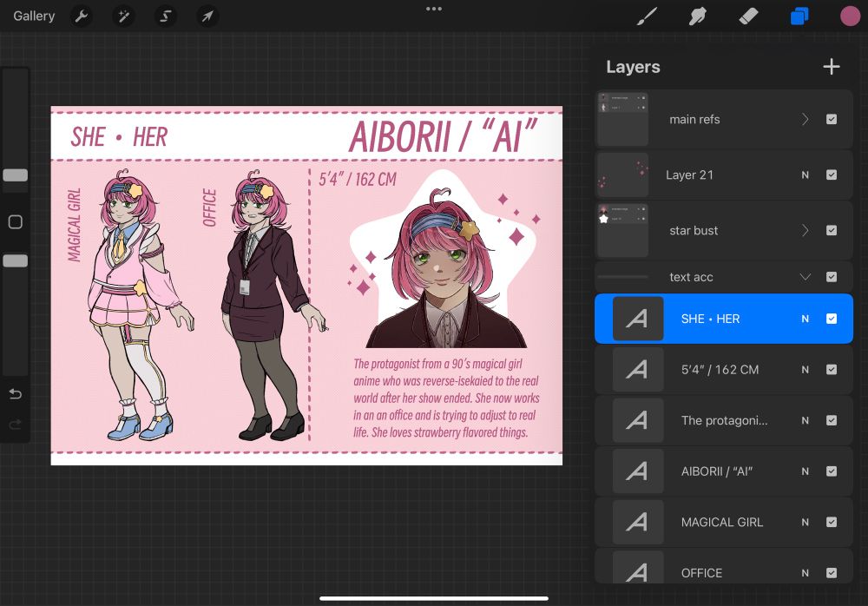
Task: Tap text icon of The protagoni... layer
Action: 638,420
